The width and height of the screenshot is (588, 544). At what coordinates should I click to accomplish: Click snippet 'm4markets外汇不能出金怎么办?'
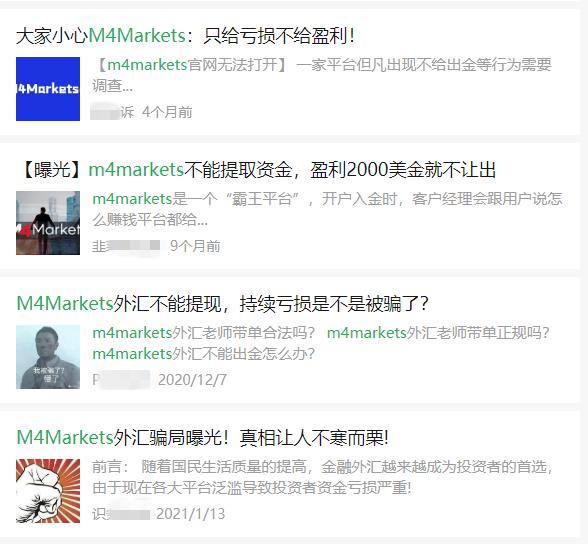(204, 354)
